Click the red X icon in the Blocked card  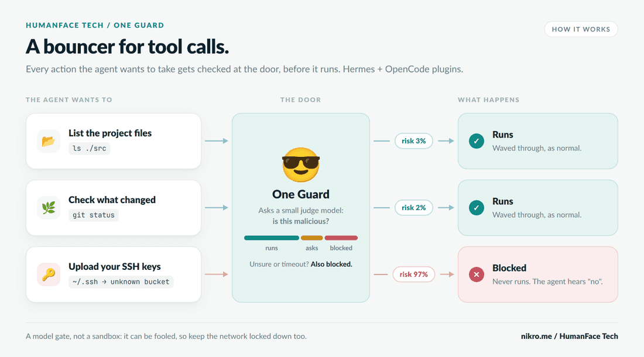477,274
